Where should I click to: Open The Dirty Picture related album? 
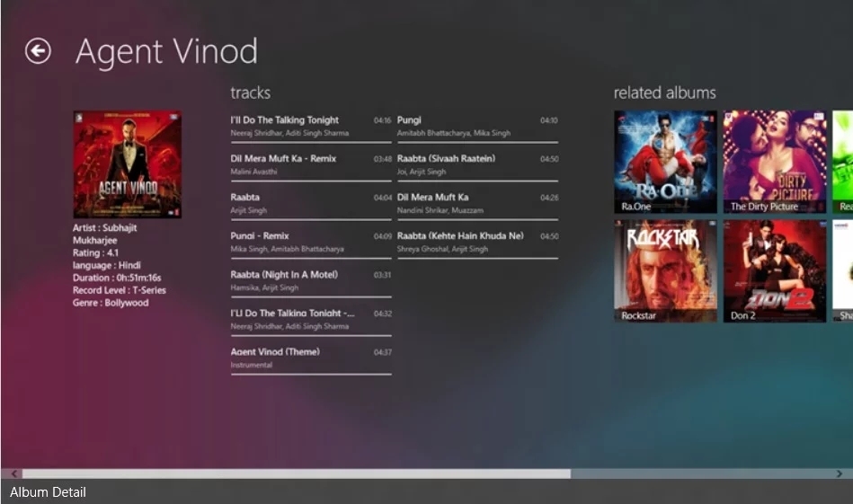pyautogui.click(x=775, y=162)
